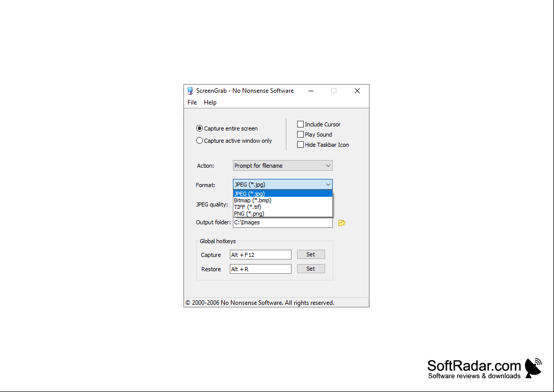The image size is (554, 392).
Task: Click the Action label text
Action: [205, 166]
